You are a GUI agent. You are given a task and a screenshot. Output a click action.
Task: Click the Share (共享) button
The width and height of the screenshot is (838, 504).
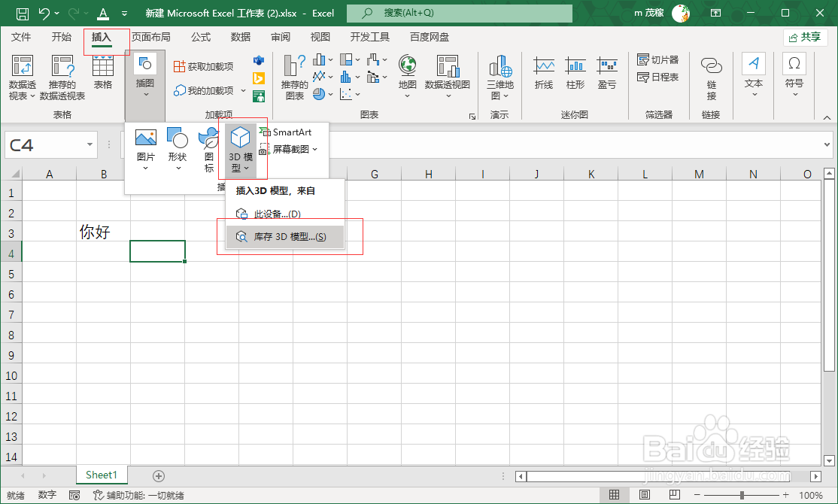[806, 37]
